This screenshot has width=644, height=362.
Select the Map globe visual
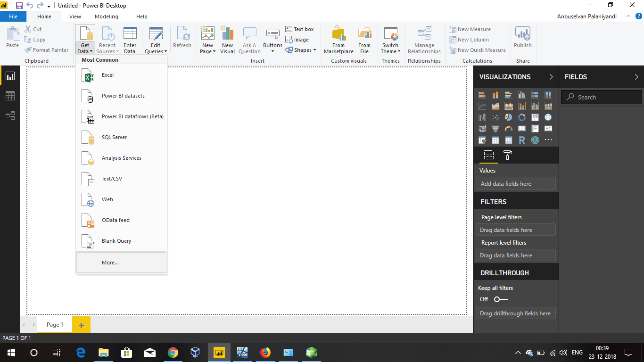pyautogui.click(x=548, y=117)
